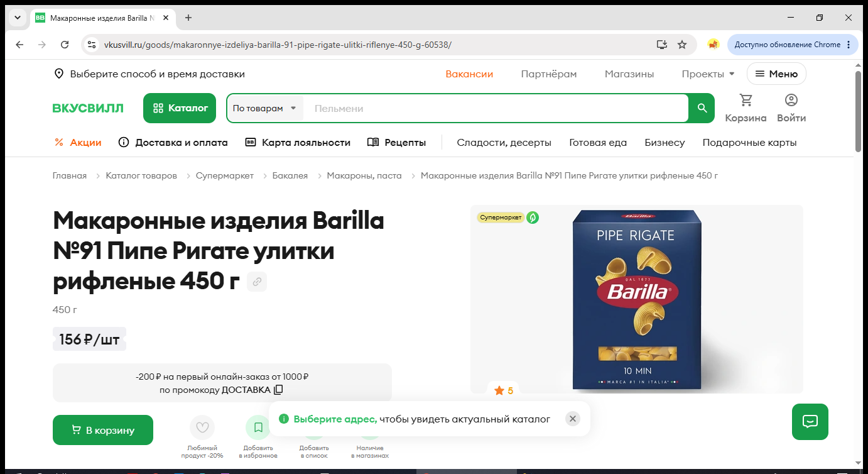Open Каталог товаров breadcrumb
Viewport: 868px width, 474px height.
tap(141, 175)
